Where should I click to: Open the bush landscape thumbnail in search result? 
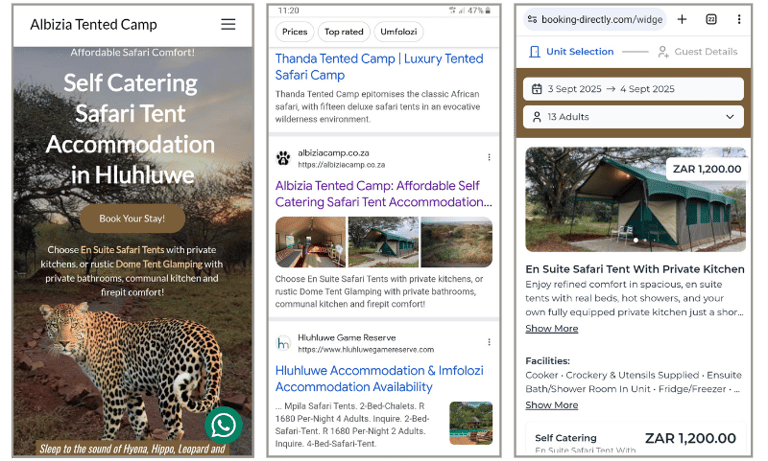[x=456, y=242]
